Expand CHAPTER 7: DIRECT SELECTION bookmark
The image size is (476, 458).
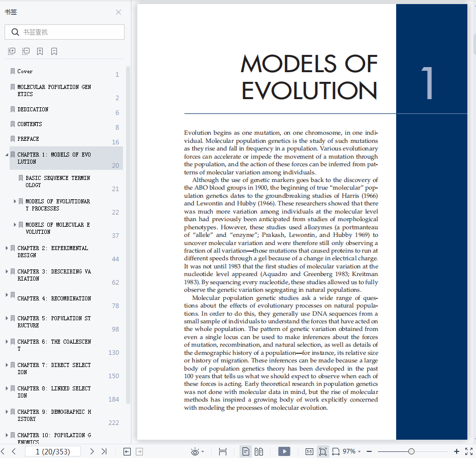click(x=7, y=365)
